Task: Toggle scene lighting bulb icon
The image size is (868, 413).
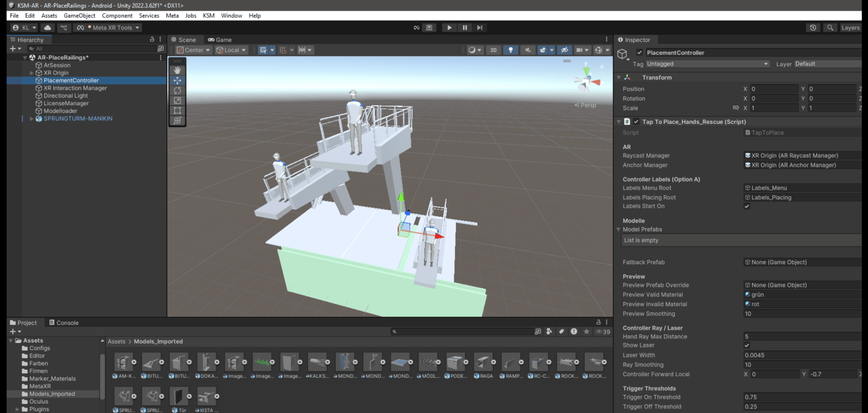Action: (511, 50)
